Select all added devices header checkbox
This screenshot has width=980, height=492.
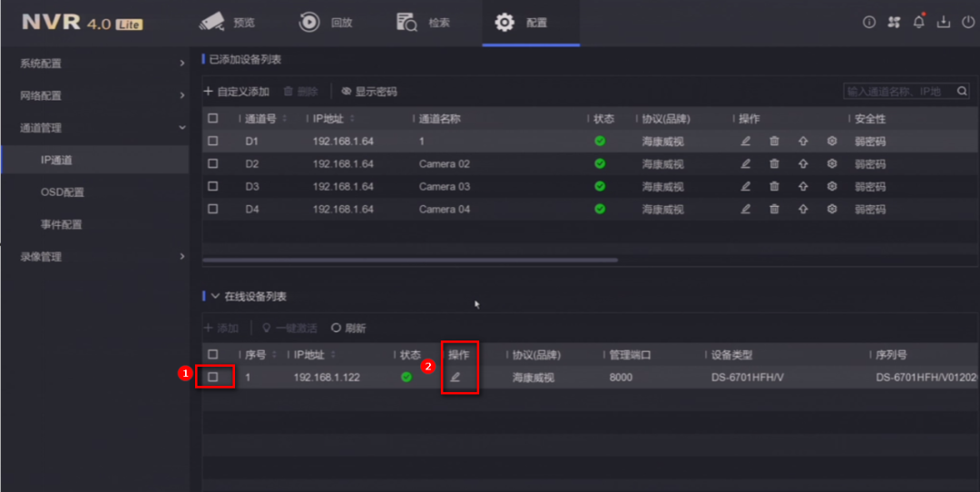pos(213,118)
